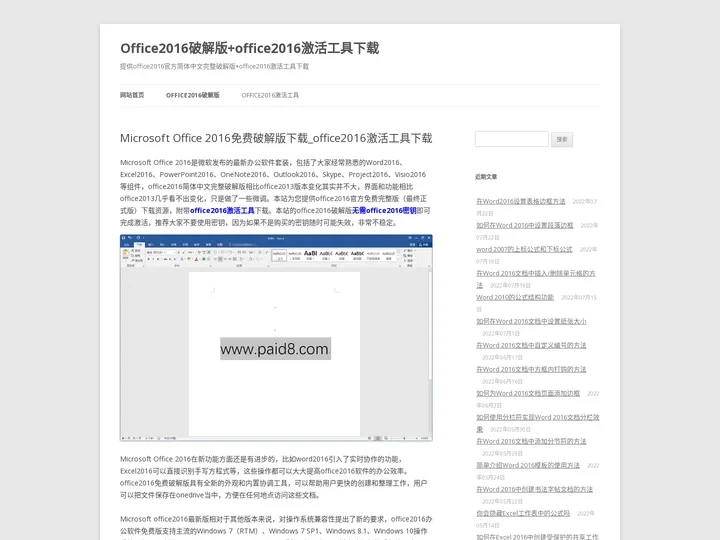The height and width of the screenshot is (540, 720).
Task: Open article 在Word 2016文档中方框内打钩的方法
Action: [531, 369]
